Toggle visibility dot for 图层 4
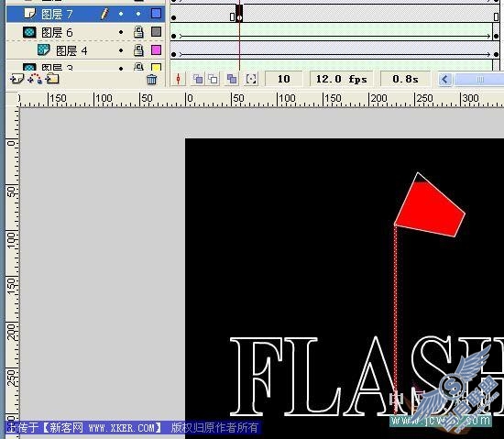 point(121,50)
